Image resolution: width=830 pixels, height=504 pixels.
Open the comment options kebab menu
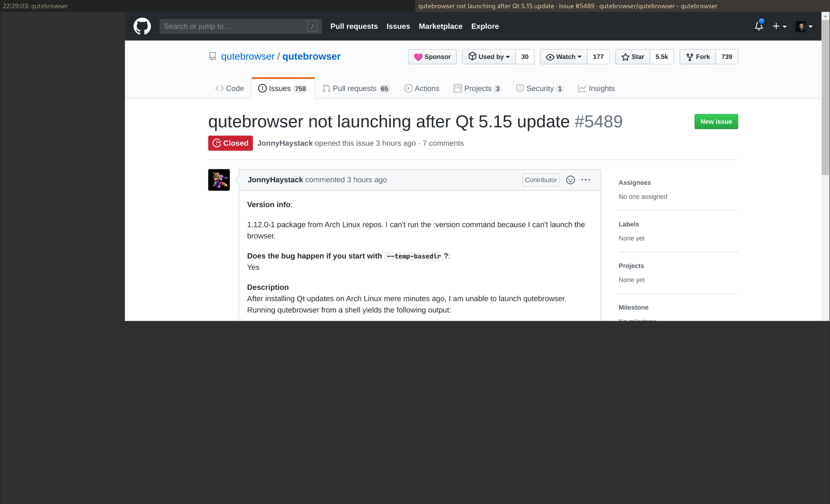click(x=586, y=180)
